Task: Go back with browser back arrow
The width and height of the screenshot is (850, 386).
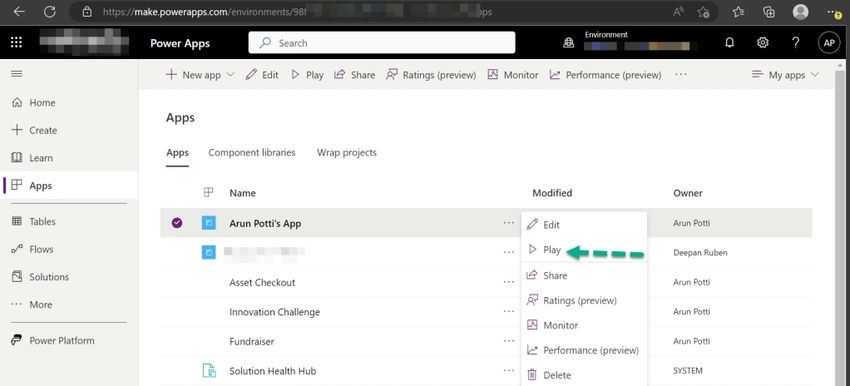Action: point(20,11)
